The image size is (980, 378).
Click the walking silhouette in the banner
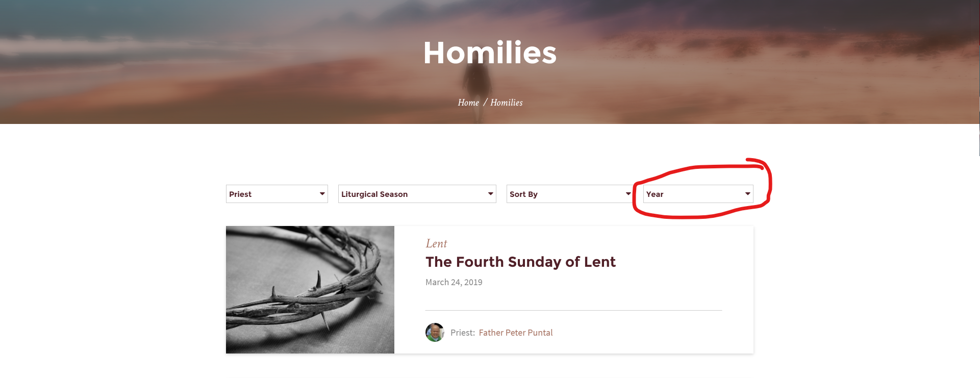tap(475, 82)
